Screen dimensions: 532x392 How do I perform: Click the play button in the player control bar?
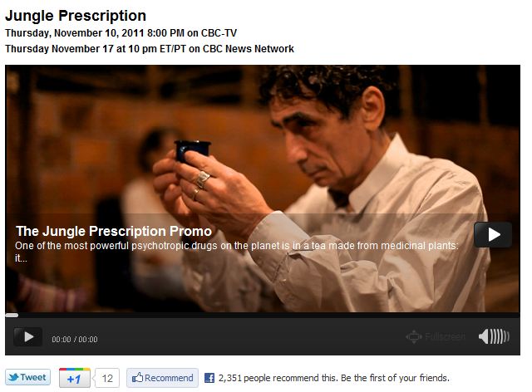(28, 336)
